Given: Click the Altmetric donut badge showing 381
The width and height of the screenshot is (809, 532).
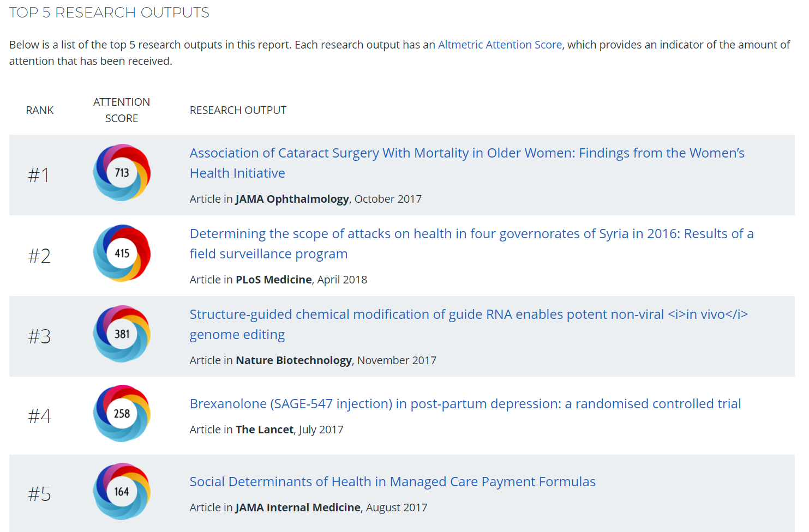Looking at the screenshot, I should pos(122,334).
